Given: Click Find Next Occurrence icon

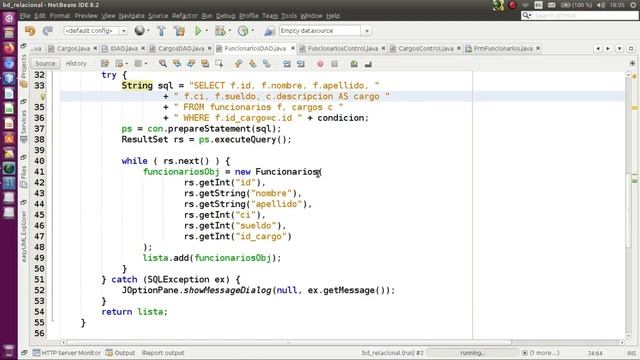Looking at the screenshot, I should click(191, 64).
